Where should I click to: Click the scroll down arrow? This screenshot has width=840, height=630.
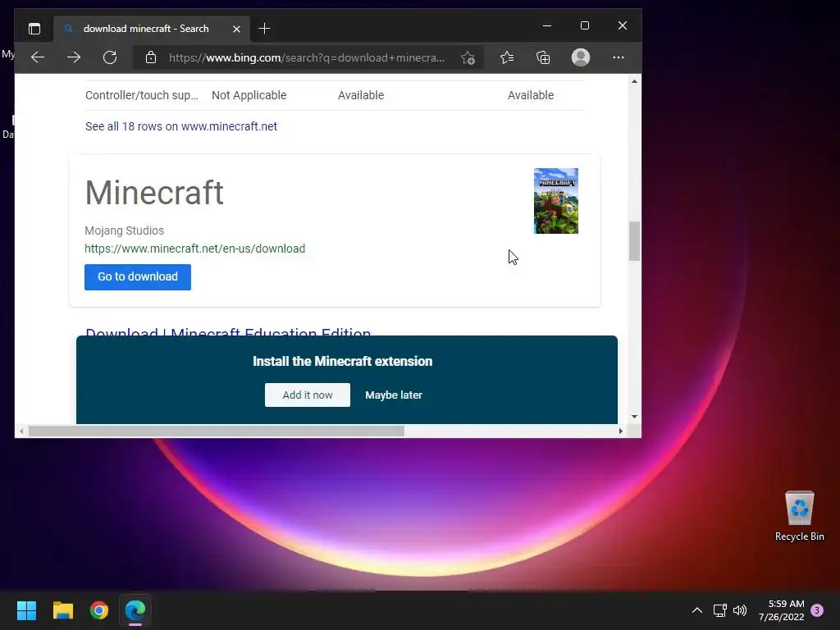tap(634, 416)
